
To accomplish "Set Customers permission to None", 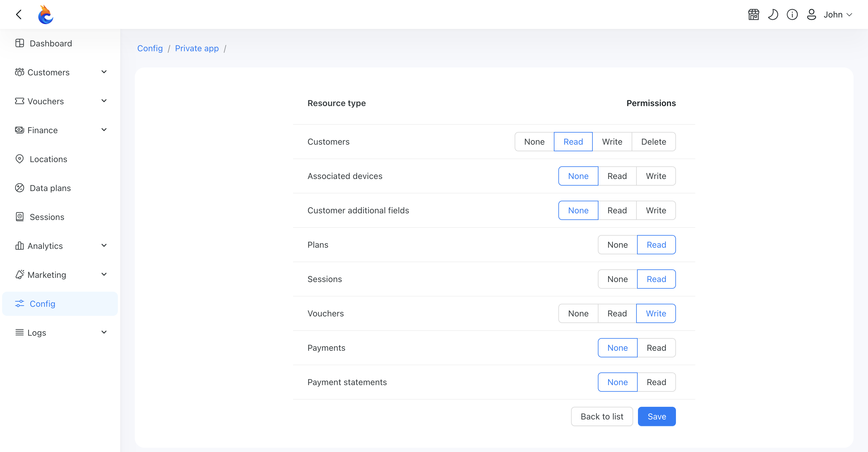I will pos(534,142).
